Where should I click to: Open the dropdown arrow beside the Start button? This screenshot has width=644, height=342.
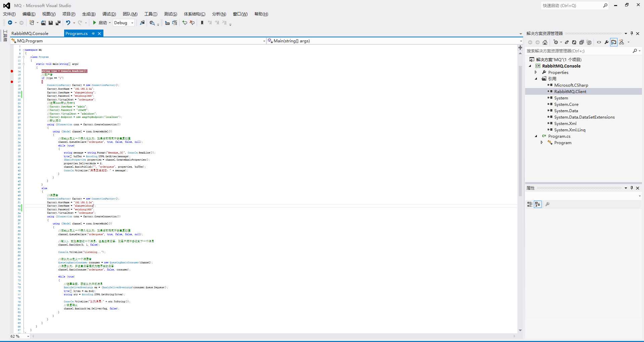coord(110,23)
